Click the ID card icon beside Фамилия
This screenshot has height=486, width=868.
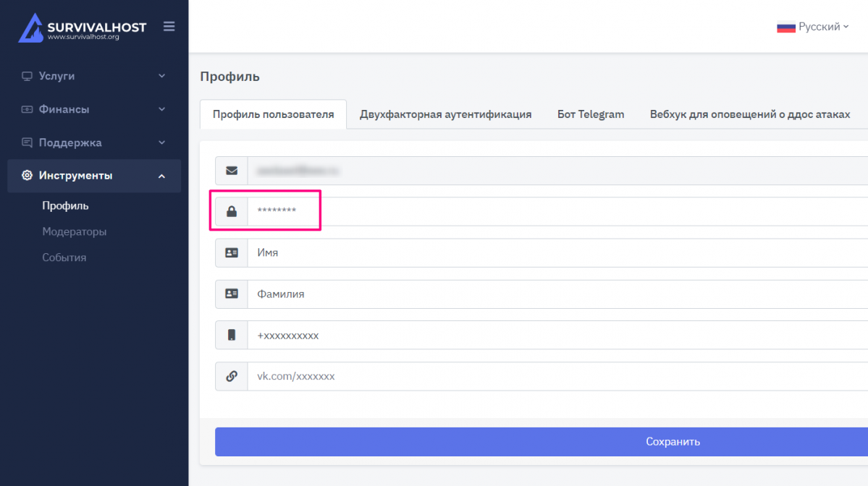(x=232, y=294)
